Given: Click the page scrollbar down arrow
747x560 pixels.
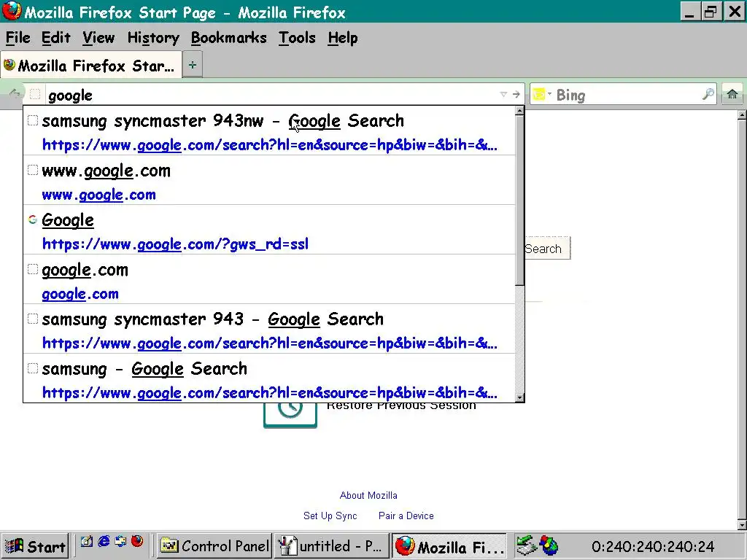Looking at the screenshot, I should (x=742, y=525).
